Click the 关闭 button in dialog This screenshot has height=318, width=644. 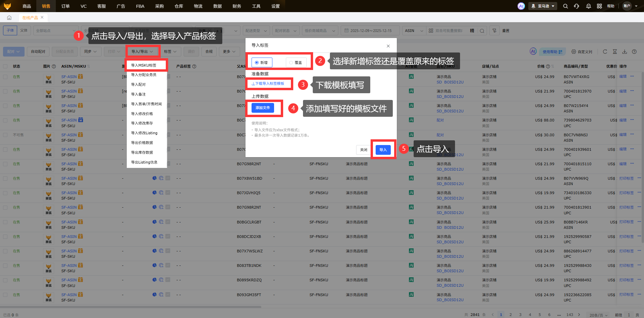point(364,150)
